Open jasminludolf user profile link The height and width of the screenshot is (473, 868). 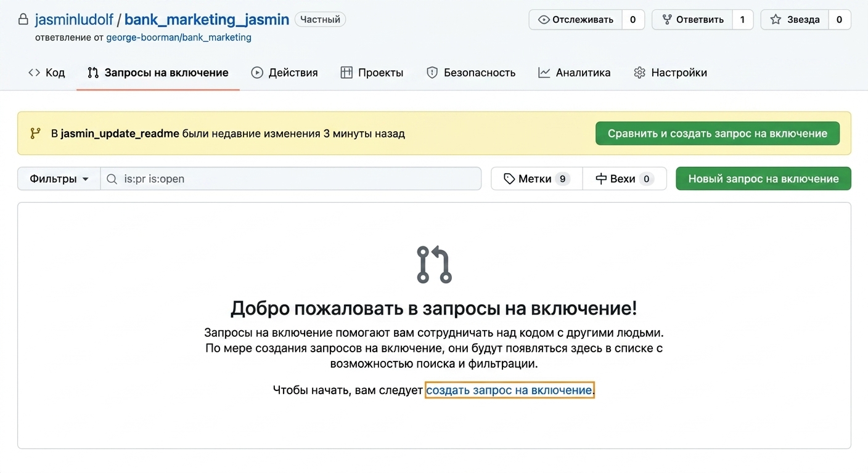[x=74, y=20]
